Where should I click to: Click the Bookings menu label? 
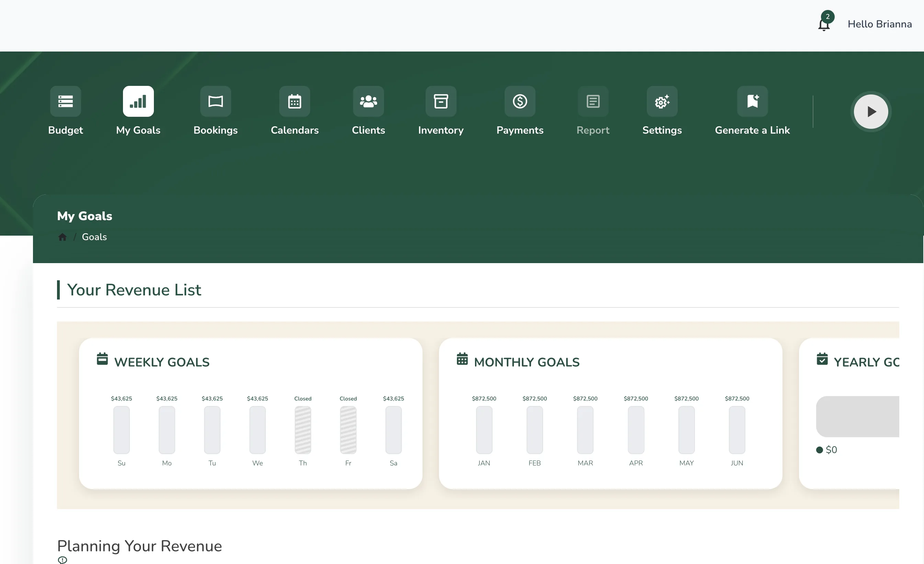click(x=216, y=130)
